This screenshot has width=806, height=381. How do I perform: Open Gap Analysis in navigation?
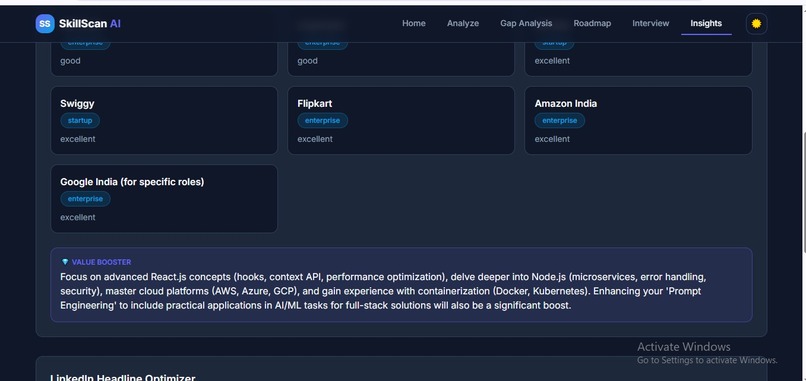pyautogui.click(x=526, y=24)
